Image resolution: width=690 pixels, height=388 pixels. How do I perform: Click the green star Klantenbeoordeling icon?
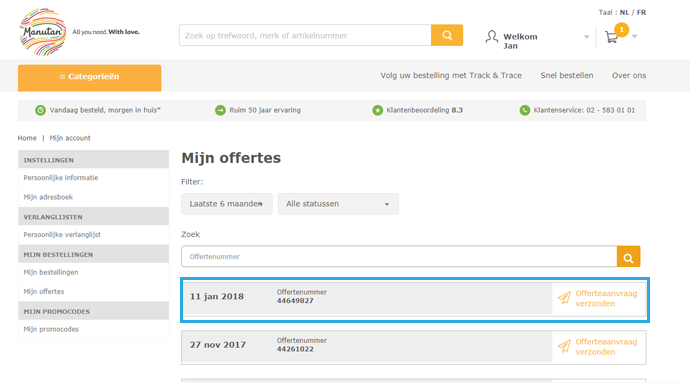pos(378,110)
